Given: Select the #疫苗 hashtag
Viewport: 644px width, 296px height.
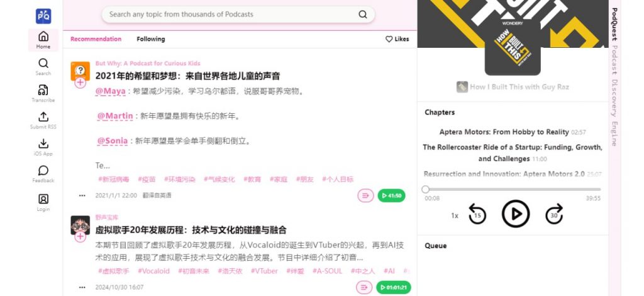Looking at the screenshot, I should [x=147, y=179].
